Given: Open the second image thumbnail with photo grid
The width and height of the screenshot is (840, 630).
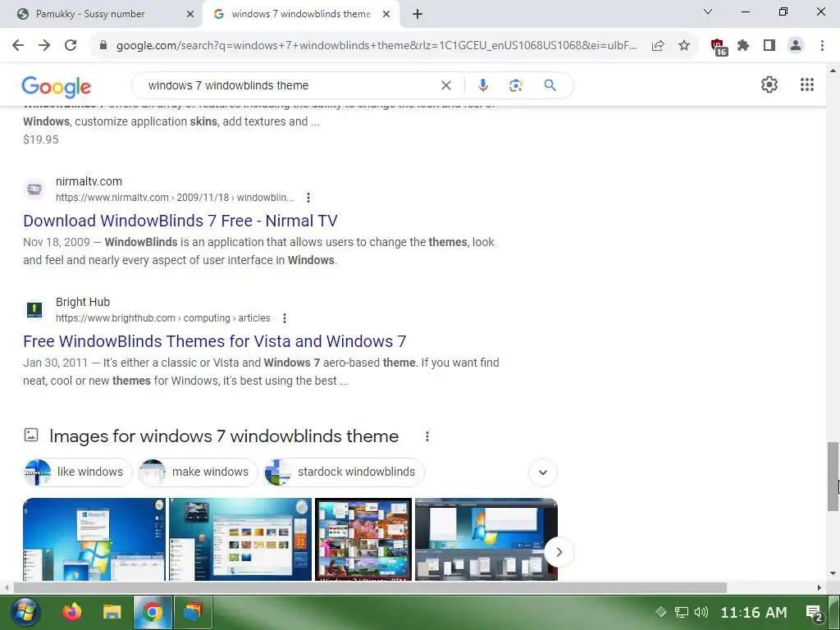Looking at the screenshot, I should 240,539.
